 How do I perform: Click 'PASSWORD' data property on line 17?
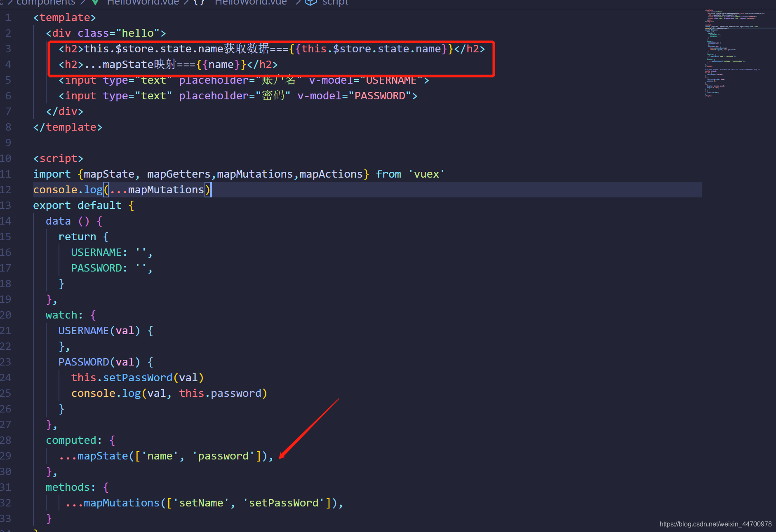(x=96, y=268)
